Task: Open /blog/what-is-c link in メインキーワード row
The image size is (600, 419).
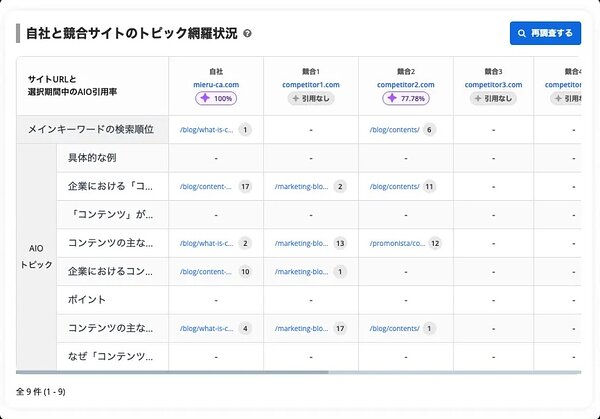Action: point(206,130)
